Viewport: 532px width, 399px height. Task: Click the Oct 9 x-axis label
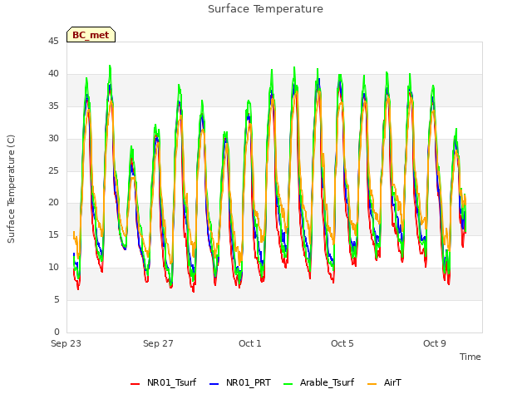coord(435,343)
